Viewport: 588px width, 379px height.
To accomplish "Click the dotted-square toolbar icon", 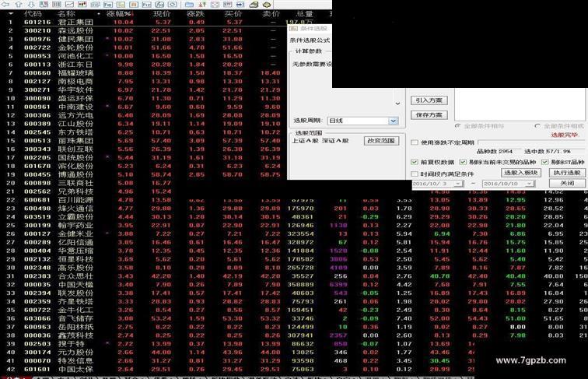I will (x=215, y=5).
